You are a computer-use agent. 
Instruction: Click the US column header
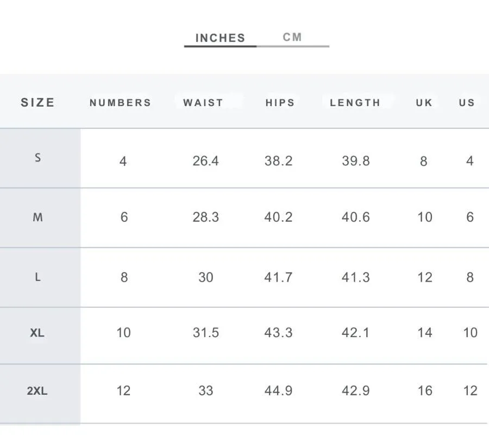[x=467, y=103]
